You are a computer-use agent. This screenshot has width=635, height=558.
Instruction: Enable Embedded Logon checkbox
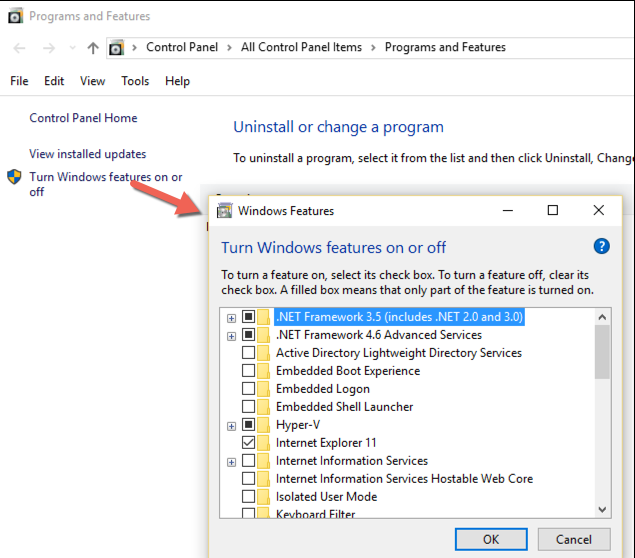click(248, 388)
